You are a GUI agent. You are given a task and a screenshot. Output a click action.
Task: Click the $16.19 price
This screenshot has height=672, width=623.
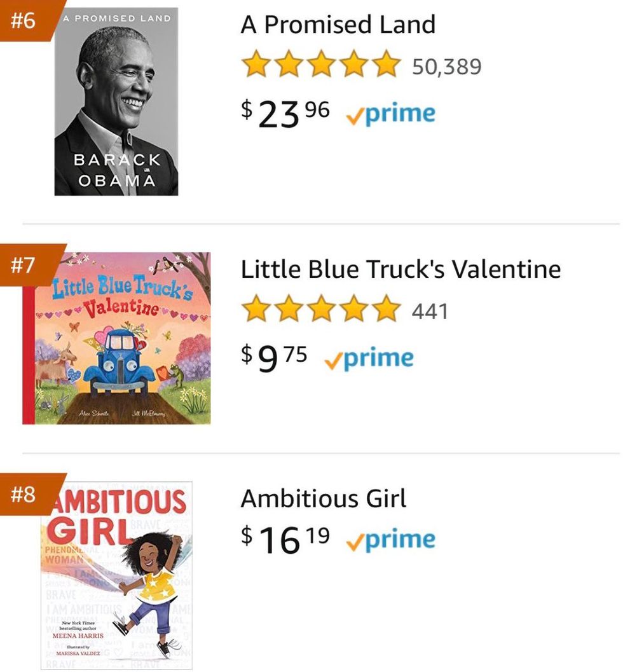pyautogui.click(x=285, y=540)
